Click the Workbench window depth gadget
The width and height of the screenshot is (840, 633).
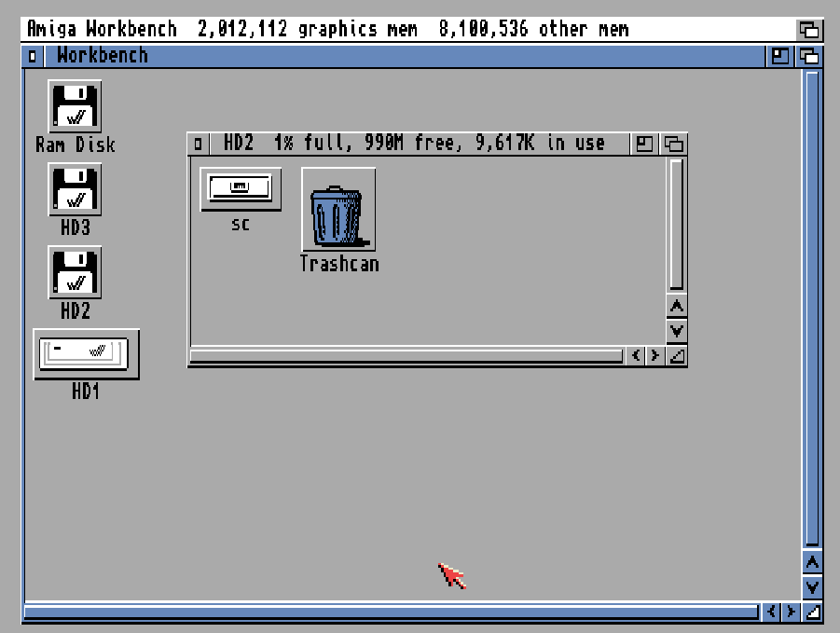pos(809,56)
